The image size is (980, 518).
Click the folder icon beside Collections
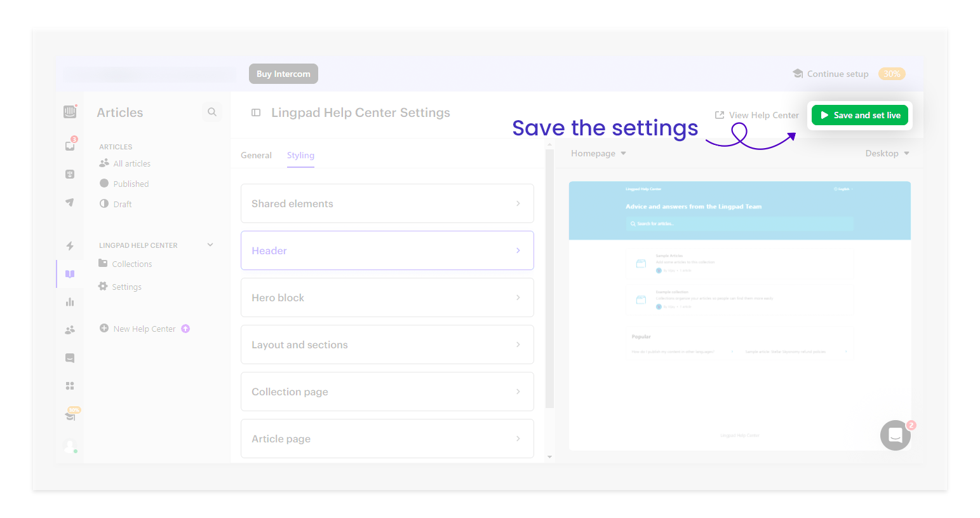(x=103, y=263)
